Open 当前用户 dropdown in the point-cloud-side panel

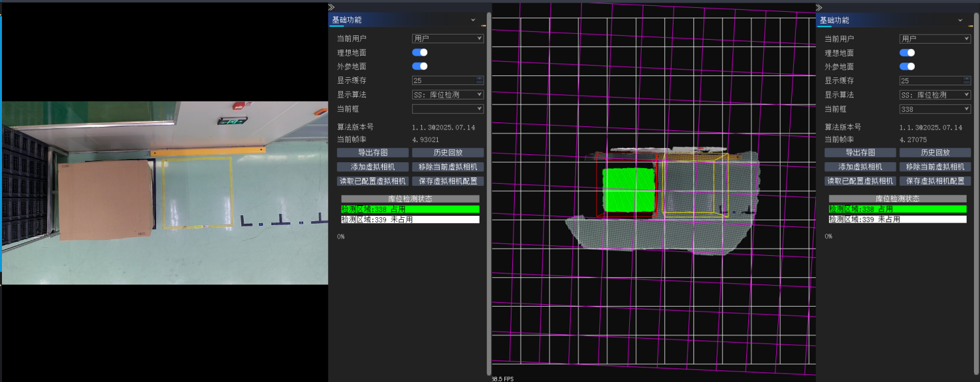[x=935, y=39]
